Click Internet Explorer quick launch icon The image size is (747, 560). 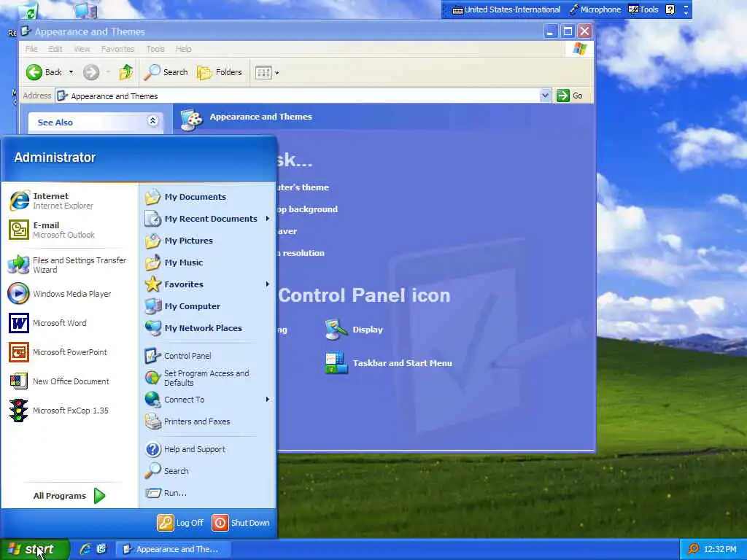point(85,549)
